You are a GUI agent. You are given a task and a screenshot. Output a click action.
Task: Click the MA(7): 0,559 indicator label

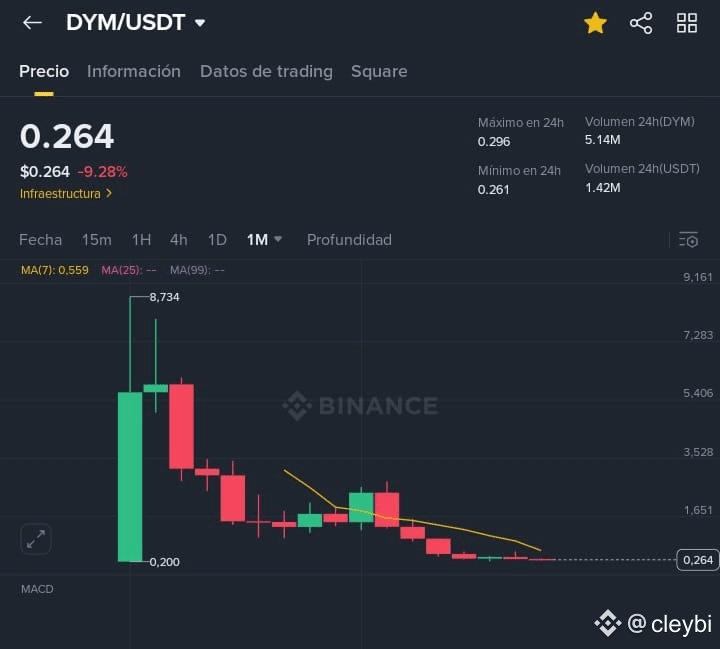click(55, 270)
